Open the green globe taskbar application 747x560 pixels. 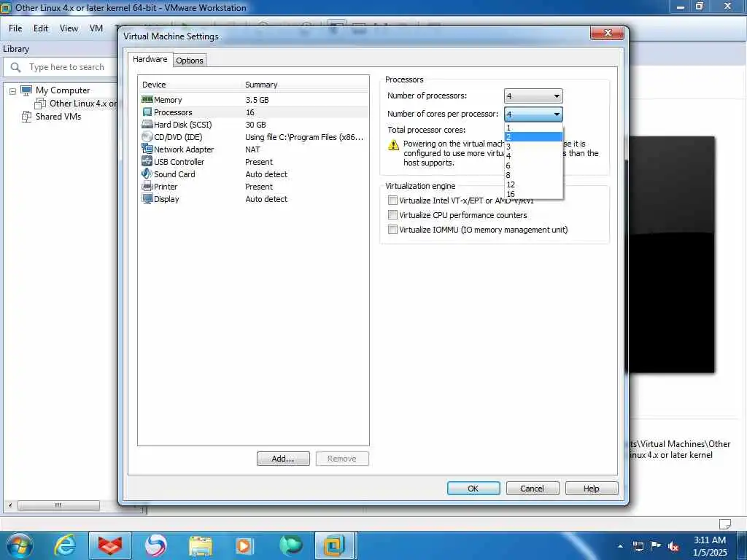coord(290,545)
